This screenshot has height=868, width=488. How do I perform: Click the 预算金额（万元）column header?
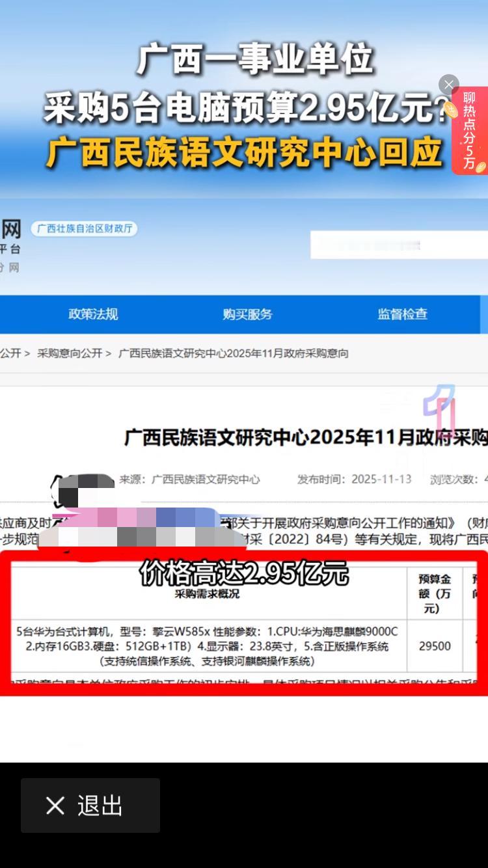click(434, 593)
